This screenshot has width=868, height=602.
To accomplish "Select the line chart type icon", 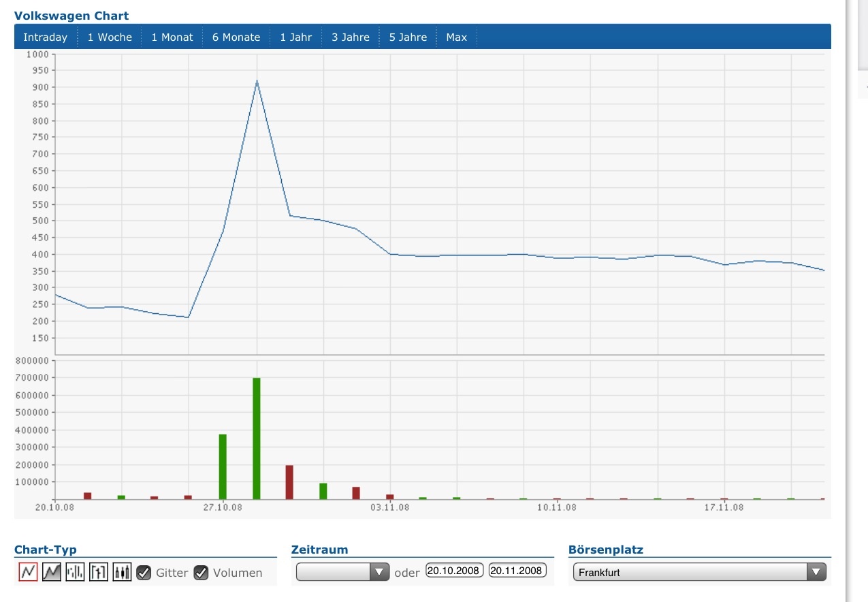I will click(28, 573).
